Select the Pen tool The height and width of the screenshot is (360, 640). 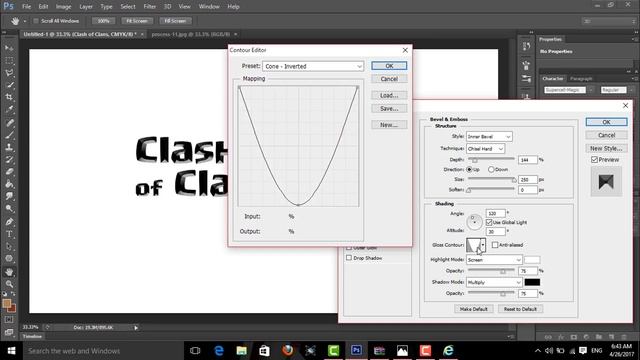click(9, 222)
